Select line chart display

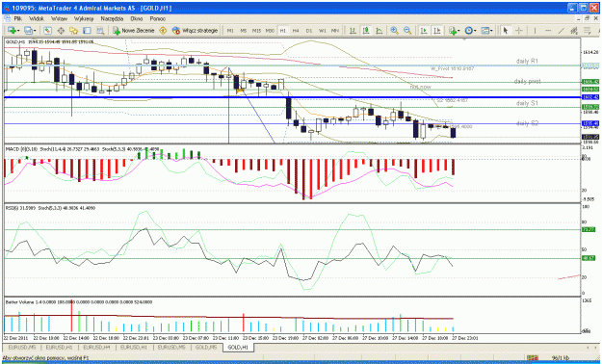(x=379, y=31)
